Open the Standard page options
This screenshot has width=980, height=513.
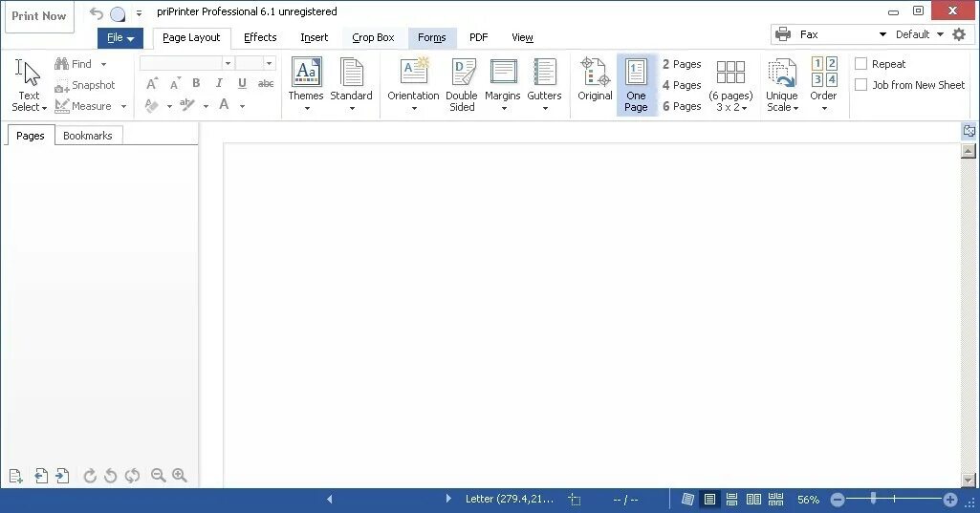tap(351, 85)
